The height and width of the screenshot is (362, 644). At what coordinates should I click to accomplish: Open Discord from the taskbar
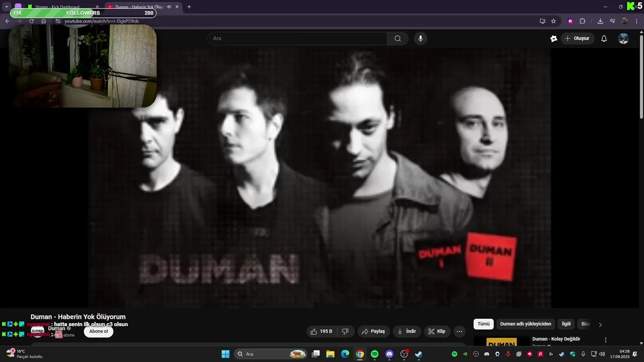(389, 354)
